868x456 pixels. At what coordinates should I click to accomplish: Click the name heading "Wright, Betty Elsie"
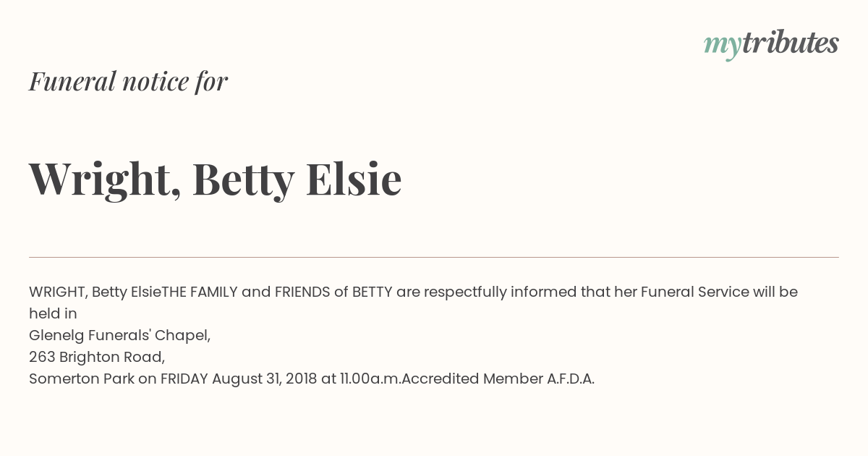(x=215, y=179)
